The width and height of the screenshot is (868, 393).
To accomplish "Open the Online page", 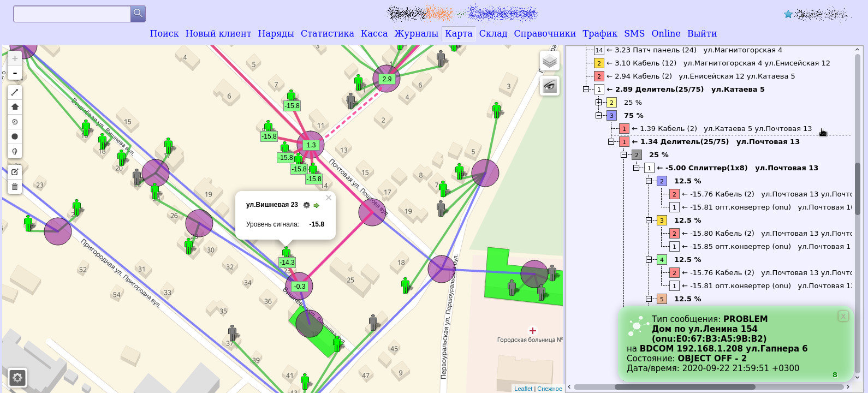I will (x=666, y=33).
